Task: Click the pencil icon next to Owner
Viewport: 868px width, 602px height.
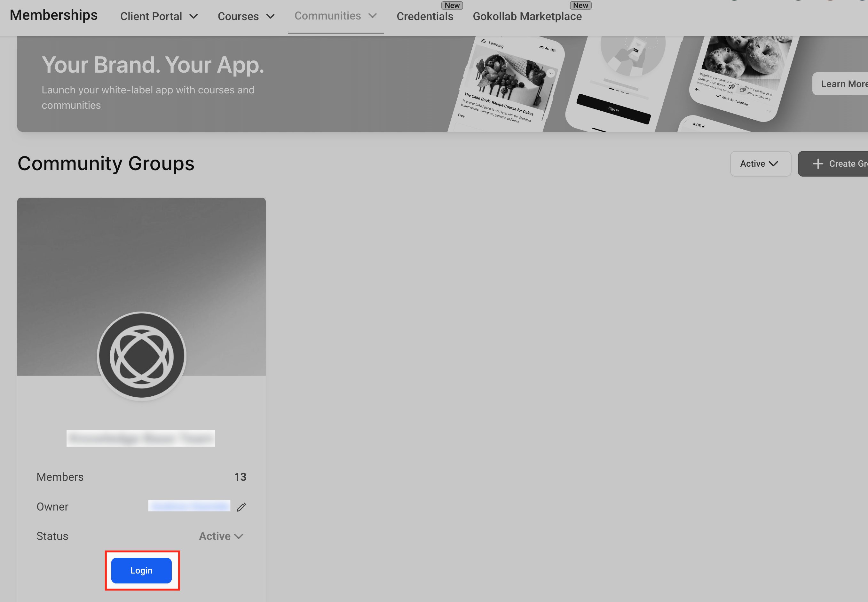Action: coord(241,507)
